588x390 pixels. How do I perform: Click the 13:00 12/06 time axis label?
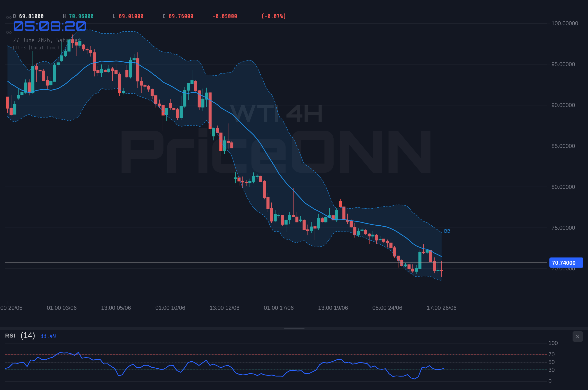tap(225, 308)
